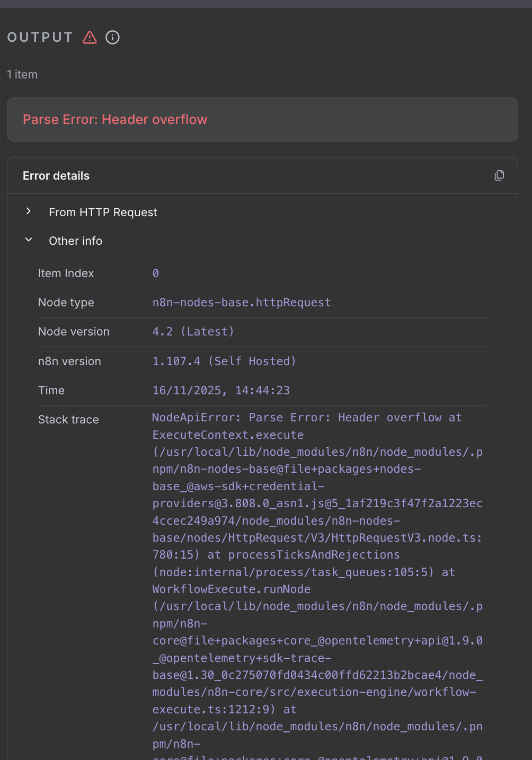
Task: Click the info circle icon beside OUTPUT
Action: pyautogui.click(x=112, y=38)
